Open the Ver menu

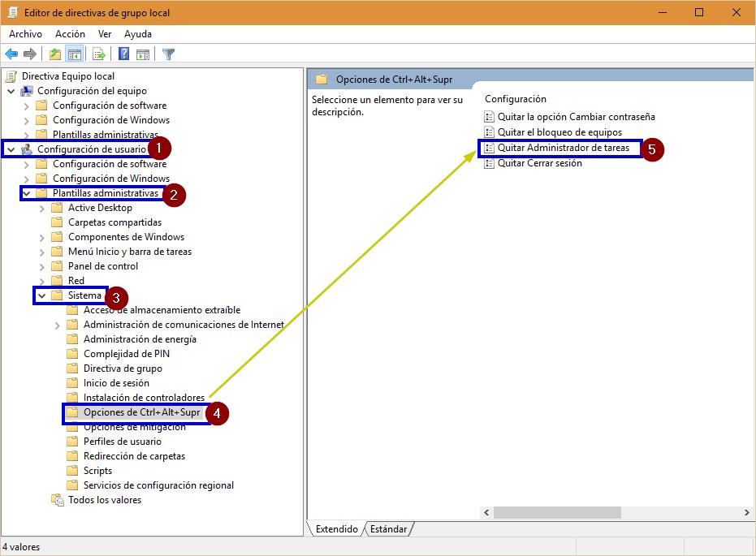(105, 34)
